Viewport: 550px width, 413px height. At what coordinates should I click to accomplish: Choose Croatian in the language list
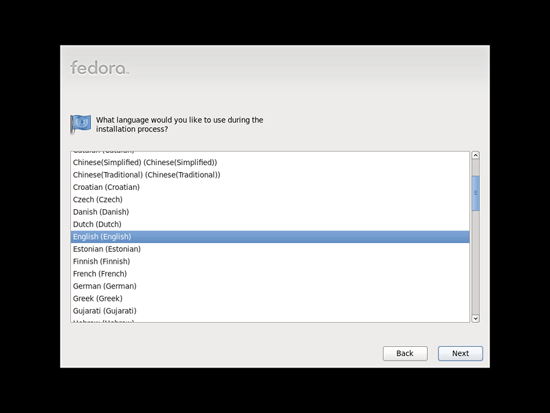(x=270, y=187)
